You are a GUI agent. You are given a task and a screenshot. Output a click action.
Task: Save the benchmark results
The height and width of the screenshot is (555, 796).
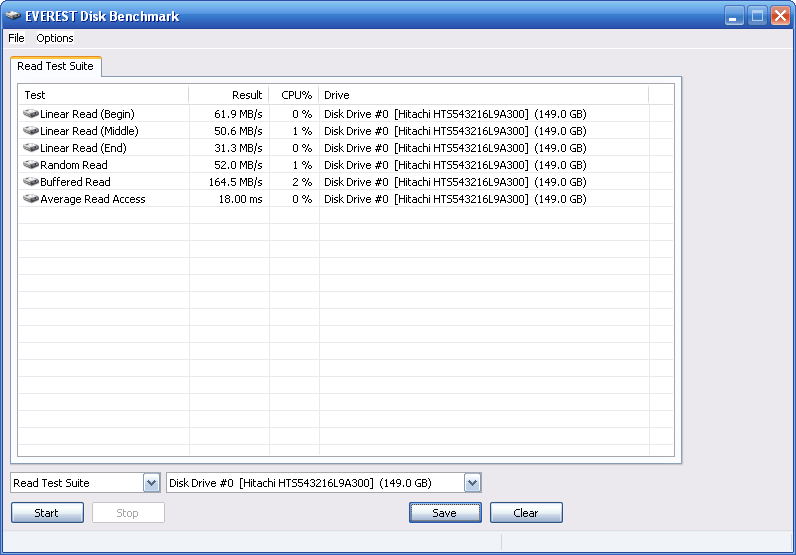[x=445, y=513]
